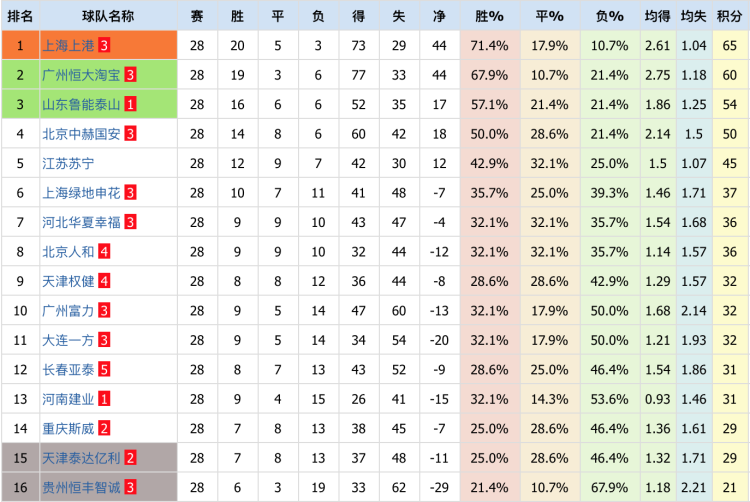This screenshot has width=750, height=502.
Task: Click red badge next to 北京中赫国安
Action: pyautogui.click(x=130, y=133)
